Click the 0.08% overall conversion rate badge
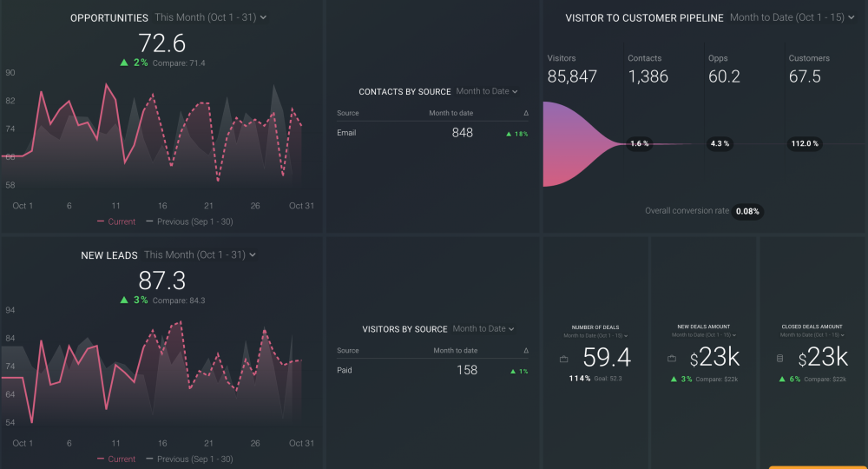The image size is (868, 469). point(747,211)
